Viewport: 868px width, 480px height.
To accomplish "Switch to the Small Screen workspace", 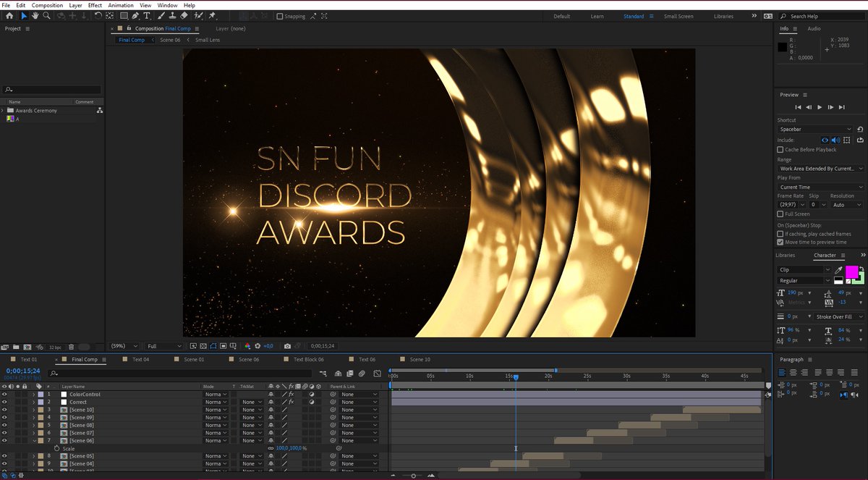I will [x=679, y=16].
